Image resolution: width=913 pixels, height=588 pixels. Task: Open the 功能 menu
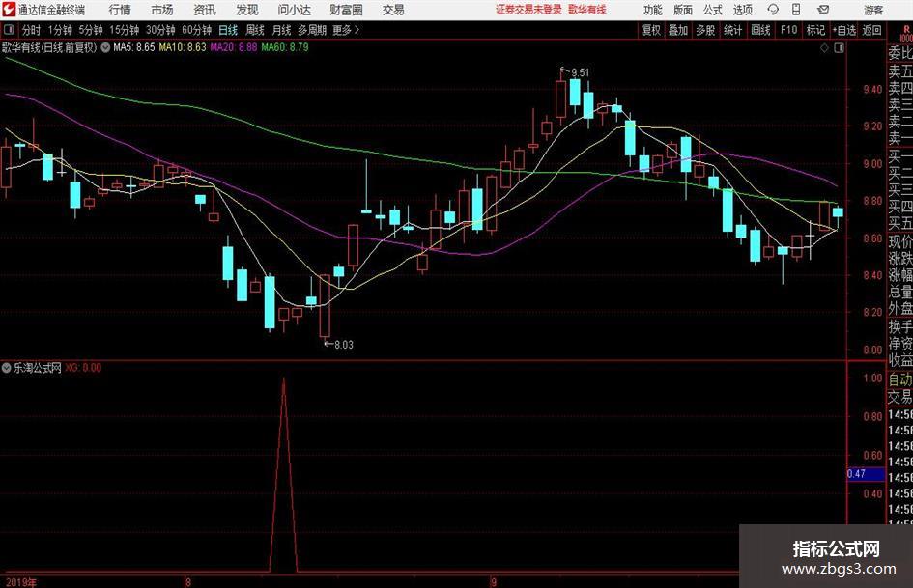pyautogui.click(x=653, y=10)
